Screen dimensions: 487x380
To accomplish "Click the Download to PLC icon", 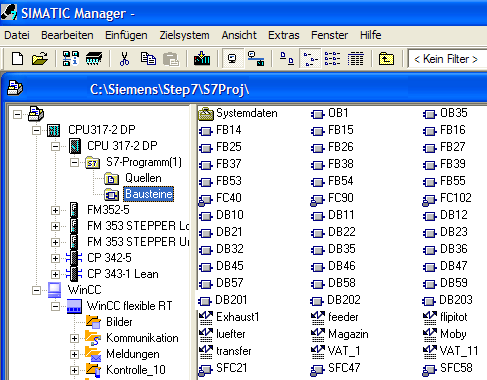I will point(202,59).
